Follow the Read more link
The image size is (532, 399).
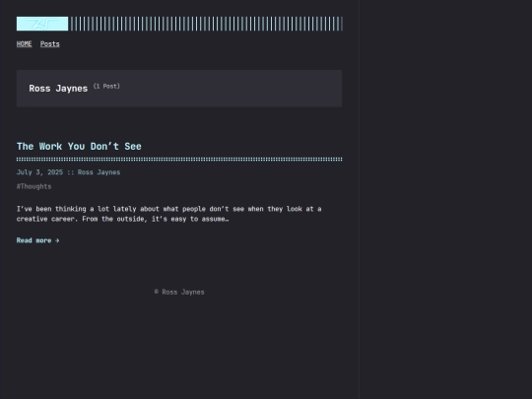coord(38,240)
